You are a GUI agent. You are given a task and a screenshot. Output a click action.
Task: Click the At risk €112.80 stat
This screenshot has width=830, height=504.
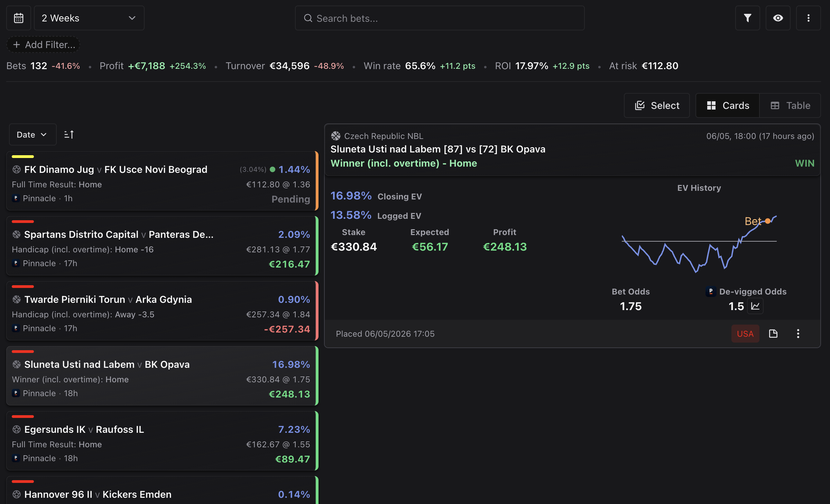click(x=644, y=66)
